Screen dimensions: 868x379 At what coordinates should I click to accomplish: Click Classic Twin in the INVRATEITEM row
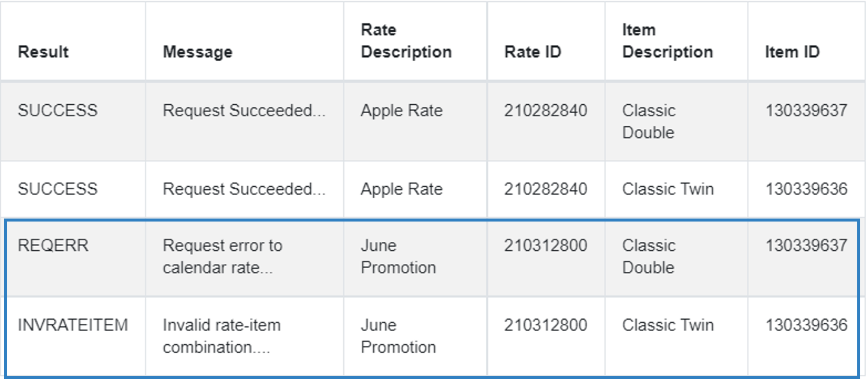tap(668, 326)
